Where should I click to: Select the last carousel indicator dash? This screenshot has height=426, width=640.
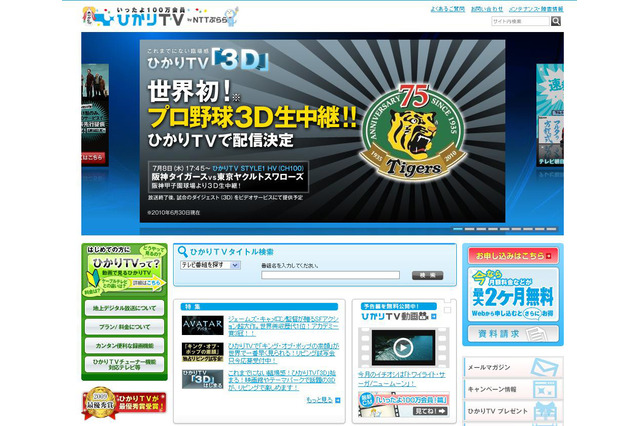point(551,229)
